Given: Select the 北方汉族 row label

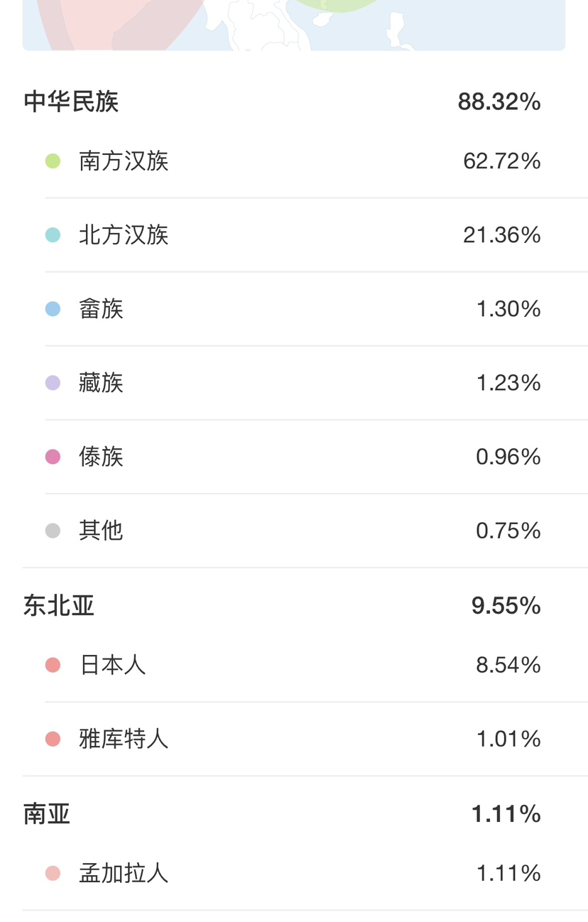Looking at the screenshot, I should pyautogui.click(x=124, y=235).
